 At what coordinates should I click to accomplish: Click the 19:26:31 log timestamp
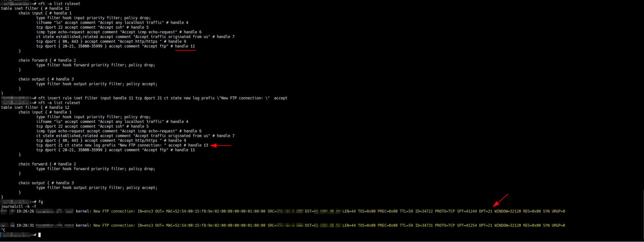pyautogui.click(x=25, y=226)
